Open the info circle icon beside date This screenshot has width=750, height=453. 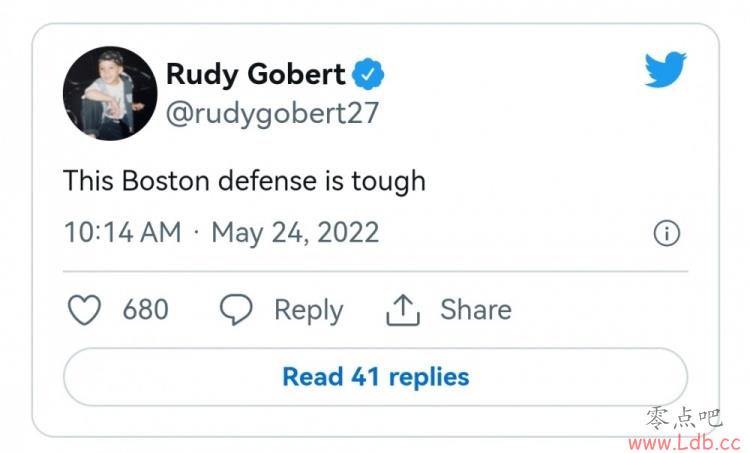pyautogui.click(x=666, y=233)
